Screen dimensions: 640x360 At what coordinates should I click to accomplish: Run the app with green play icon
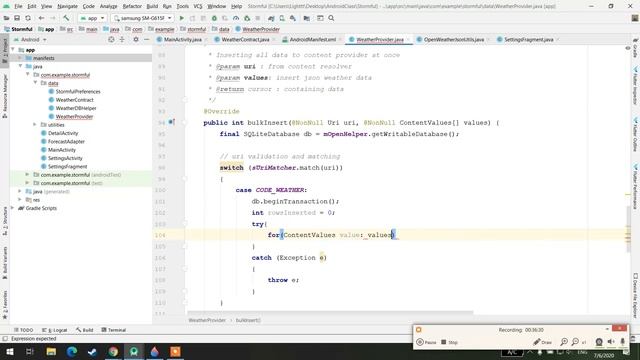182,18
